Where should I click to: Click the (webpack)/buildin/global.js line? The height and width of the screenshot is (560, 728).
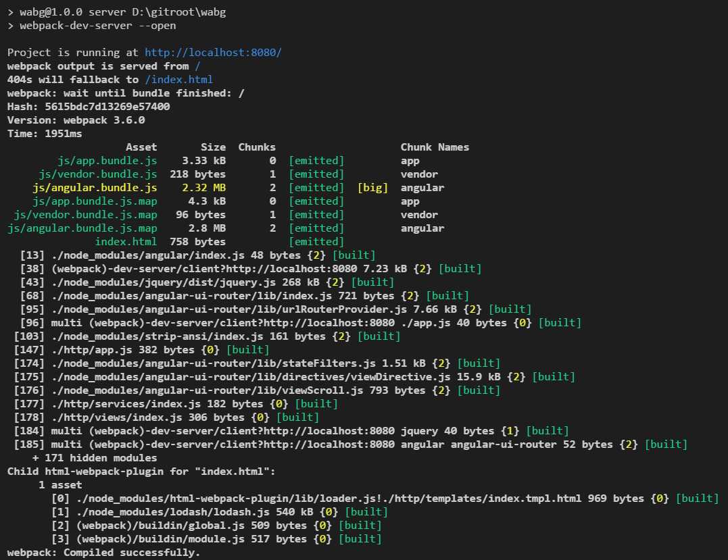[216, 525]
